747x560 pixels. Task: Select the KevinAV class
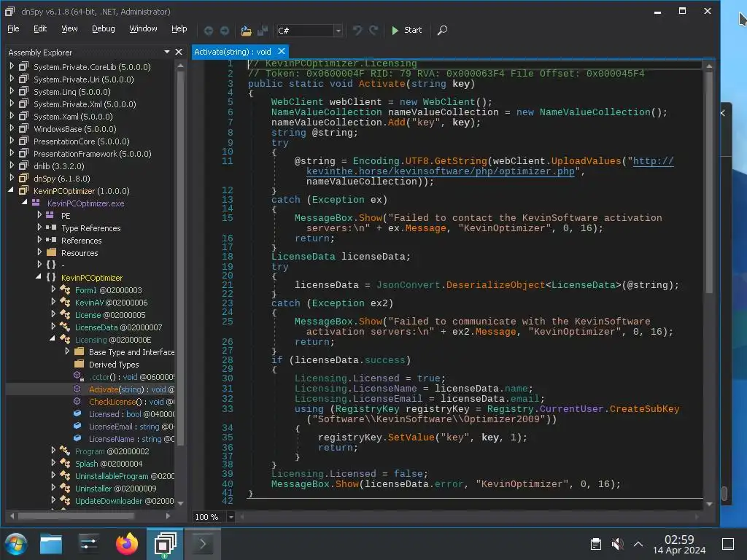[111, 303]
